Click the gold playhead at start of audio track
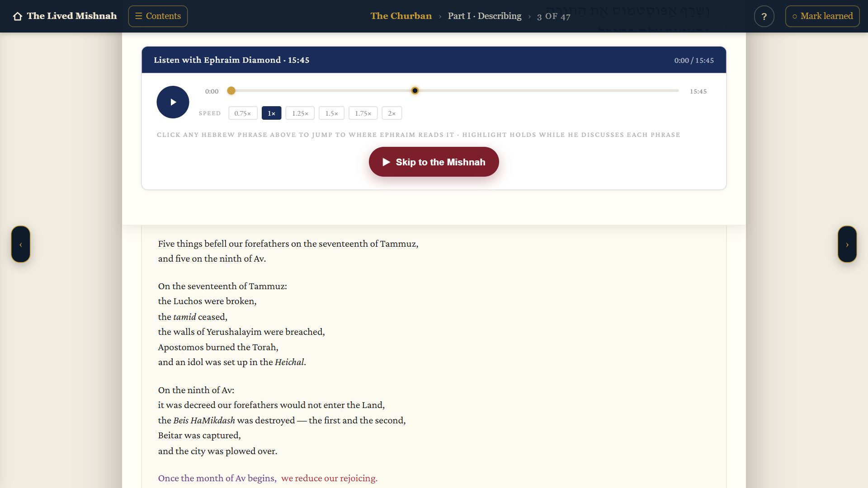 click(231, 91)
